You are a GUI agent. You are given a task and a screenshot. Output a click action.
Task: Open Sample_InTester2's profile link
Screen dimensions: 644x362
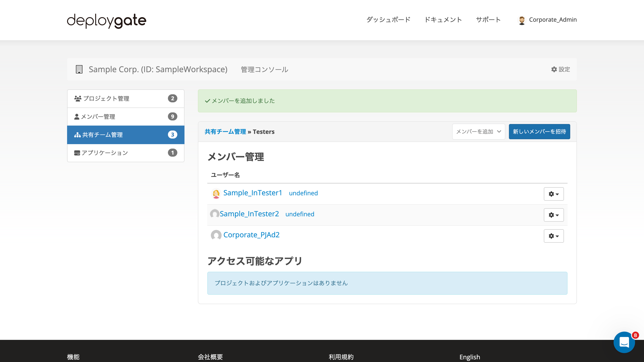[250, 214]
